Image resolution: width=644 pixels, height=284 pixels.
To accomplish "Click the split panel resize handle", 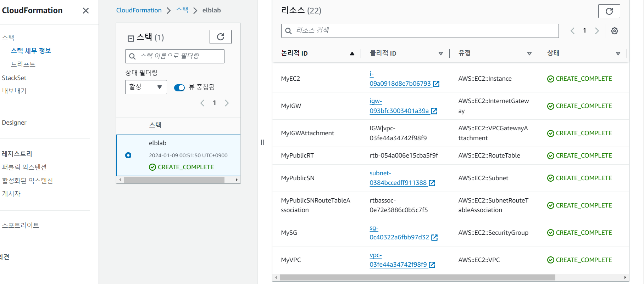I will pos(262,142).
